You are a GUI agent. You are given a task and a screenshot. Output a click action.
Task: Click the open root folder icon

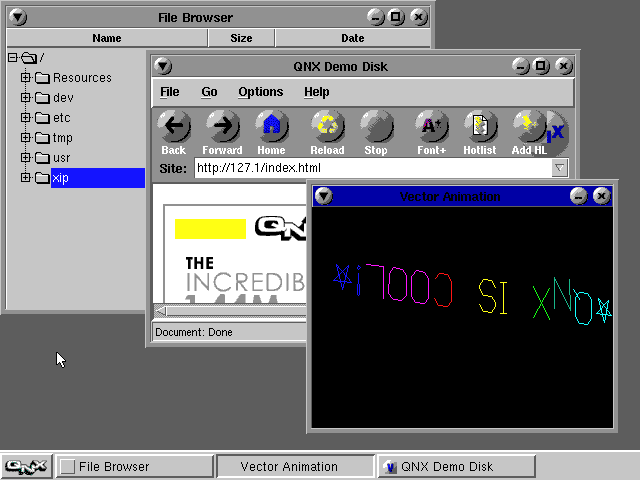(29, 58)
